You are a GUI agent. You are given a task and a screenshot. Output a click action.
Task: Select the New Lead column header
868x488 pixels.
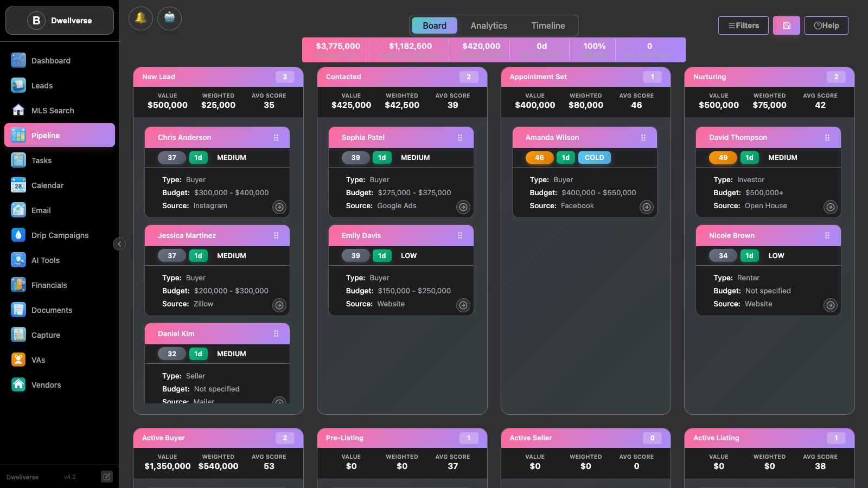click(218, 77)
